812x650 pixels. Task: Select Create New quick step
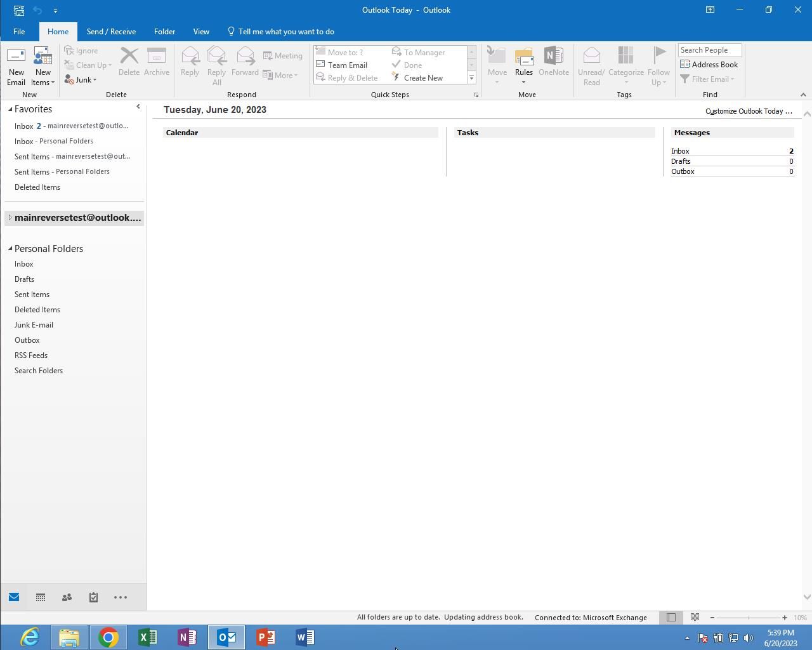coord(422,78)
